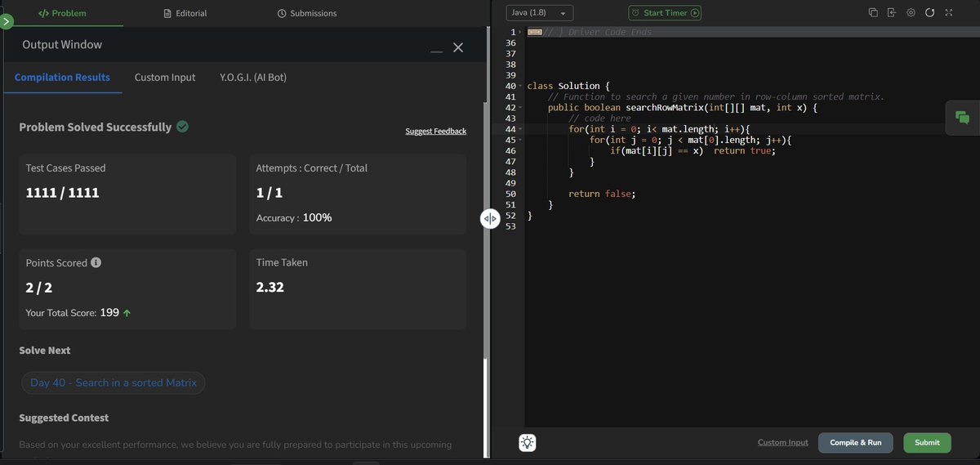
Task: Collapse the inner for loop fold at line 45
Action: click(x=519, y=140)
